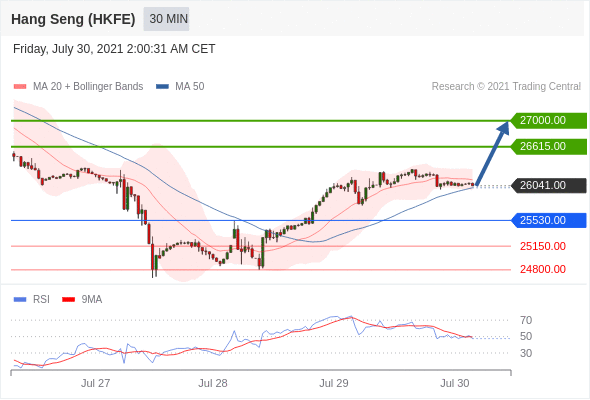The image size is (590, 400).
Task: Click the red 9MA legend swatch
Action: click(68, 300)
